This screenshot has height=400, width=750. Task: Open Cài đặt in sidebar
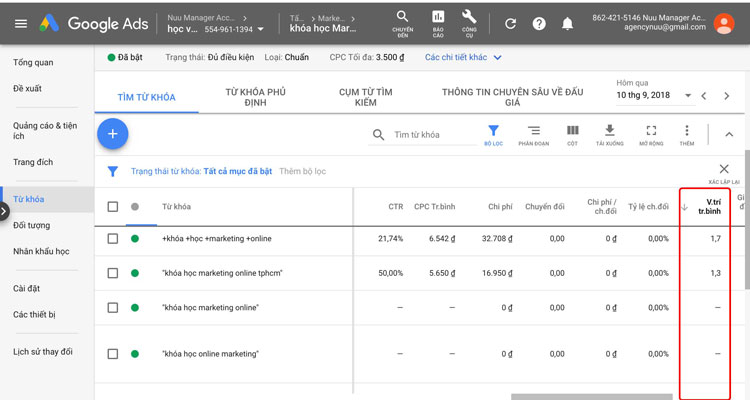coord(26,288)
